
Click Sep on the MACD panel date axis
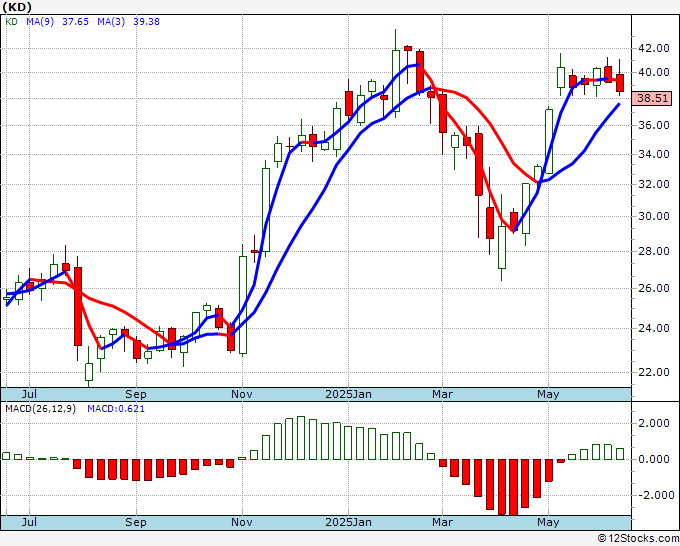(x=136, y=522)
